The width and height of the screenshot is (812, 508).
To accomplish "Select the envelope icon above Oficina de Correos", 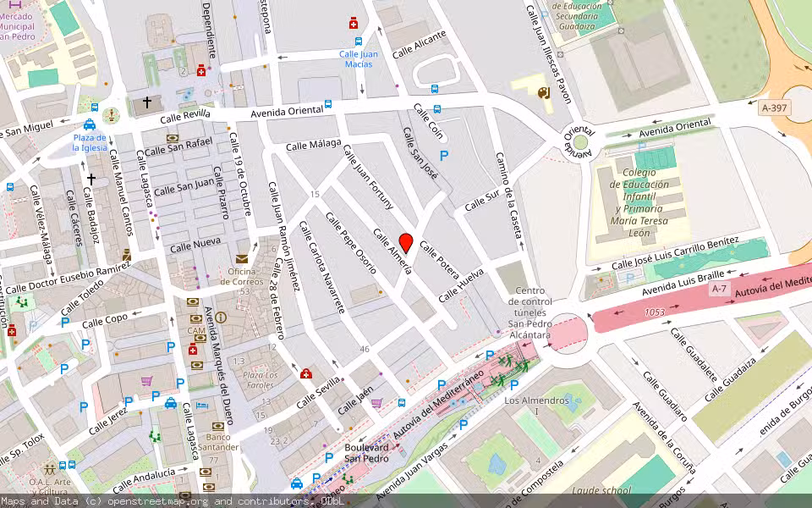I will point(241,258).
